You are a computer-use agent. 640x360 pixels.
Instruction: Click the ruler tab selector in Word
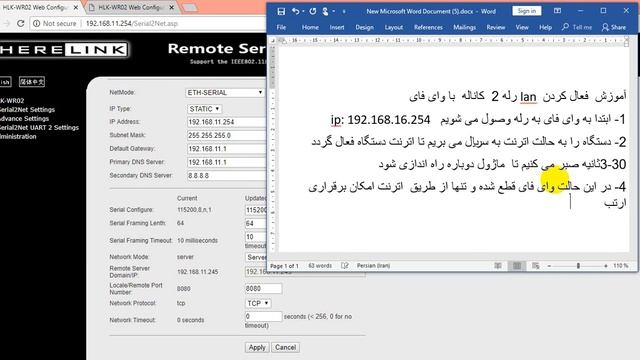tap(273, 40)
